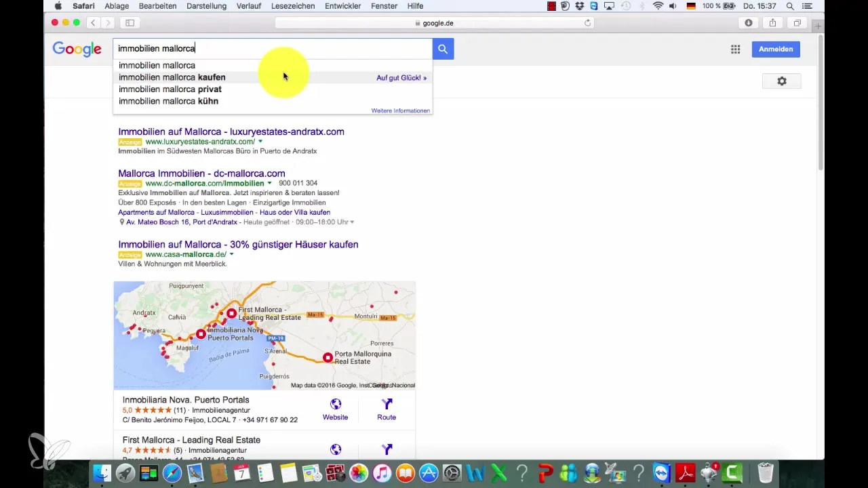The width and height of the screenshot is (868, 488).
Task: Click Auf gut Glück! link
Action: click(x=401, y=78)
